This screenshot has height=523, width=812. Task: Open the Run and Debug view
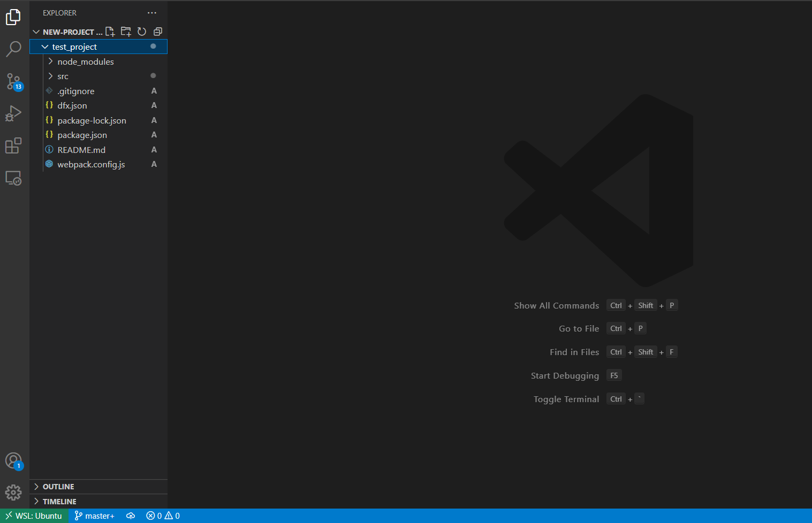13,113
